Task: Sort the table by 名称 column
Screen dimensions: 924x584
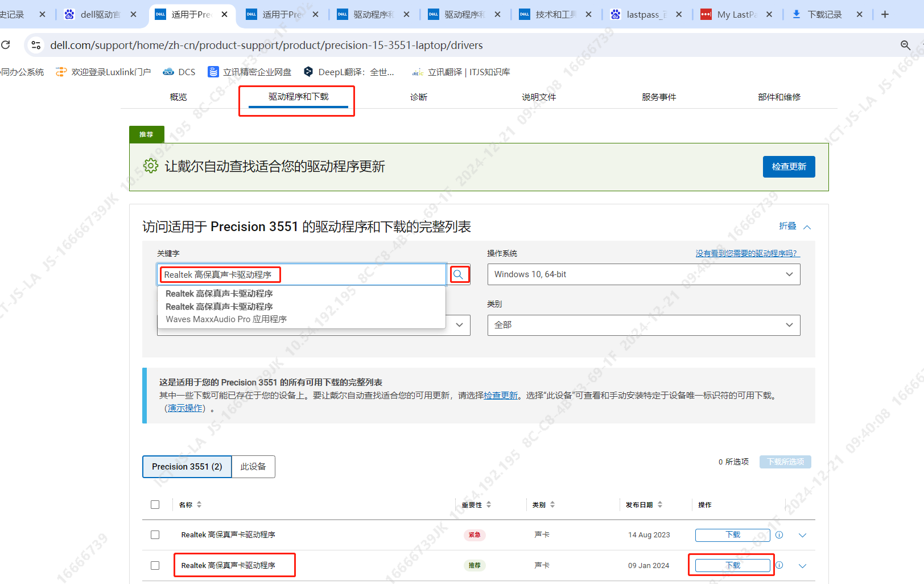Action: (199, 504)
